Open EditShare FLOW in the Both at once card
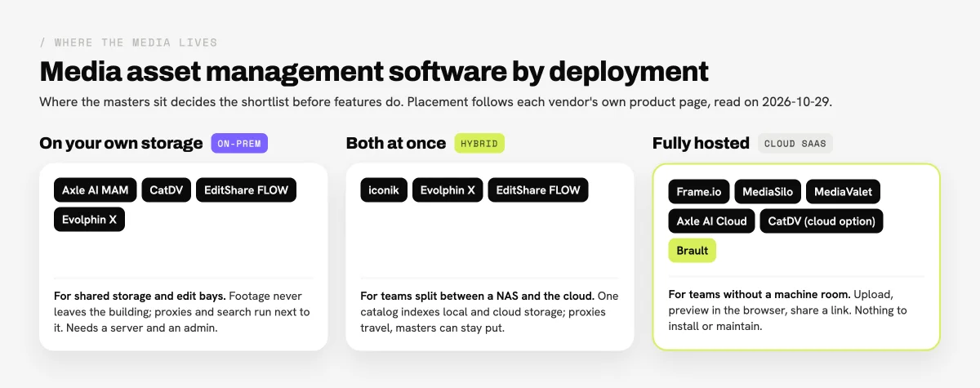 tap(538, 190)
